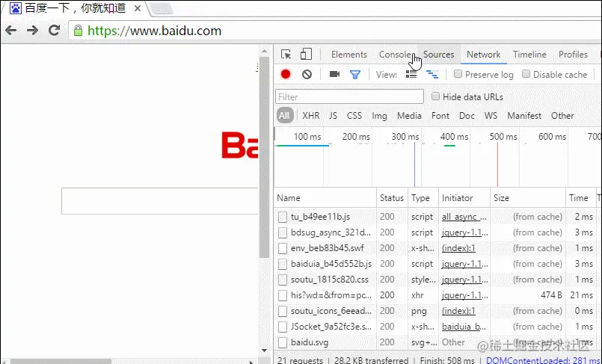
Task: Sort by the Status column header
Action: [393, 198]
